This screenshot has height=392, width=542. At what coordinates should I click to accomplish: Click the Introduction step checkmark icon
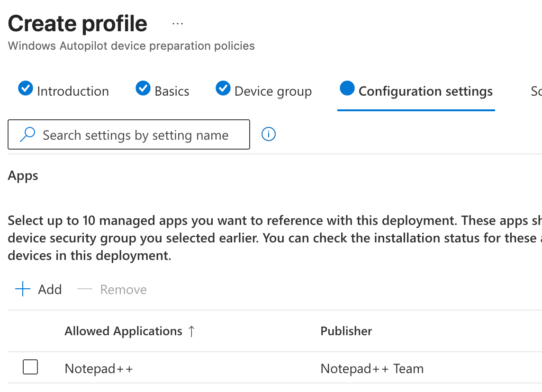[x=26, y=89]
